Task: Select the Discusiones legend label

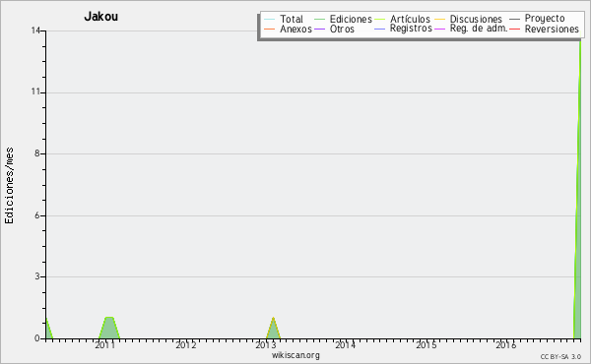Action: click(476, 19)
